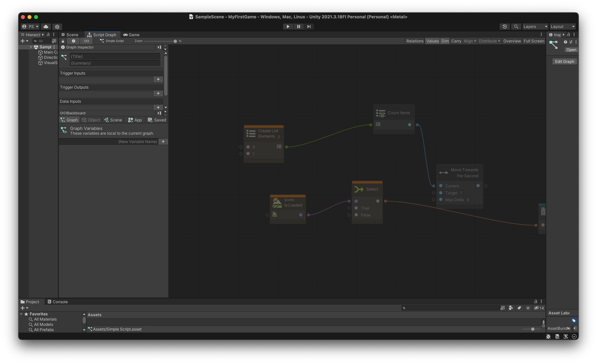The height and width of the screenshot is (364, 597).
Task: Click the label tag icon in Project toolbar
Action: point(519,308)
